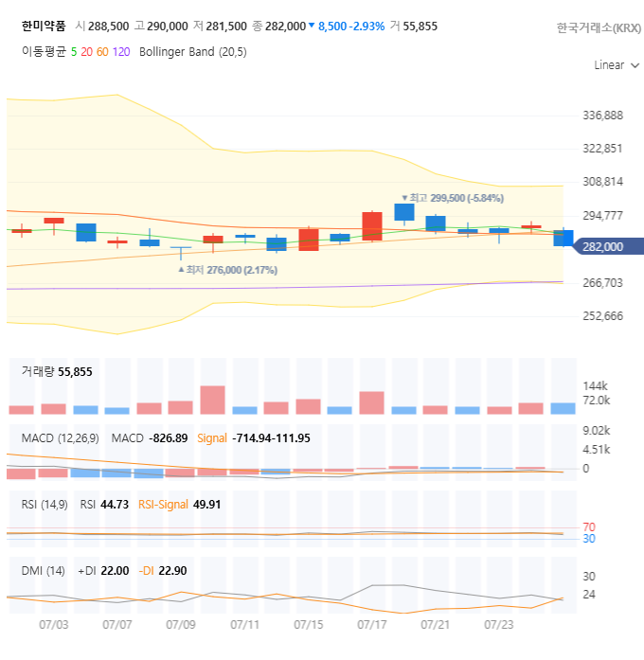Screen dimensions: 644x660
Task: Click the orange MACD Signal label
Action: click(212, 438)
